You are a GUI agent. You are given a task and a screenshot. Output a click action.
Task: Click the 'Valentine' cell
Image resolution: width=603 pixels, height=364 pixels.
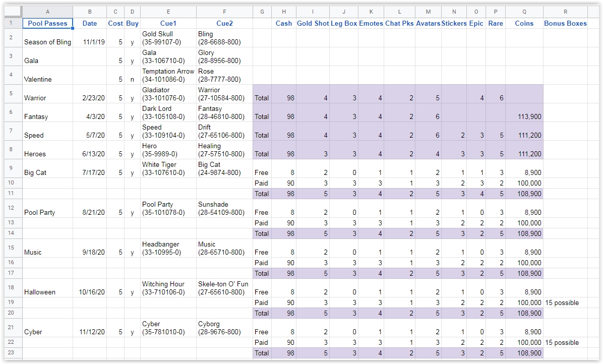pos(47,75)
